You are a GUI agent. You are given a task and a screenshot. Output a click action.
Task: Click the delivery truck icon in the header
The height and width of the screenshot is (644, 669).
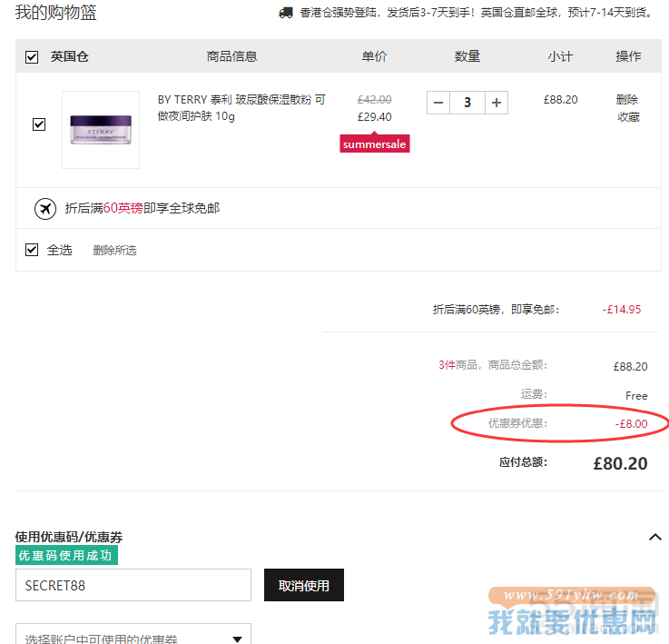coord(286,13)
